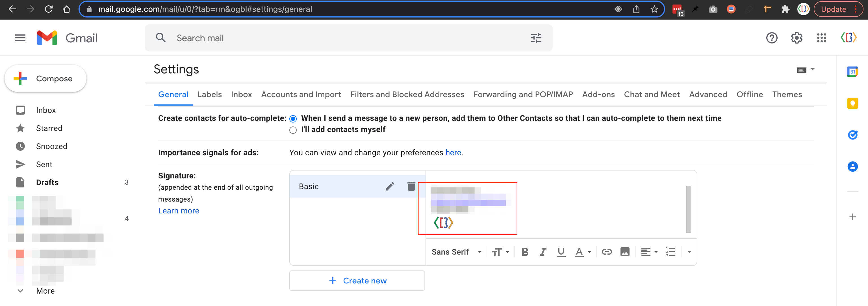
Task: Select auto-add to Other Contacts option
Action: 293,119
